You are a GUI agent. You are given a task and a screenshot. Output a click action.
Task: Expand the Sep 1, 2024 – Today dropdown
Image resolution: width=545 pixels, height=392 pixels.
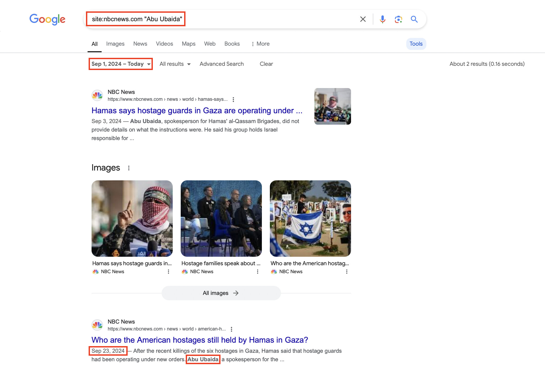pos(121,64)
